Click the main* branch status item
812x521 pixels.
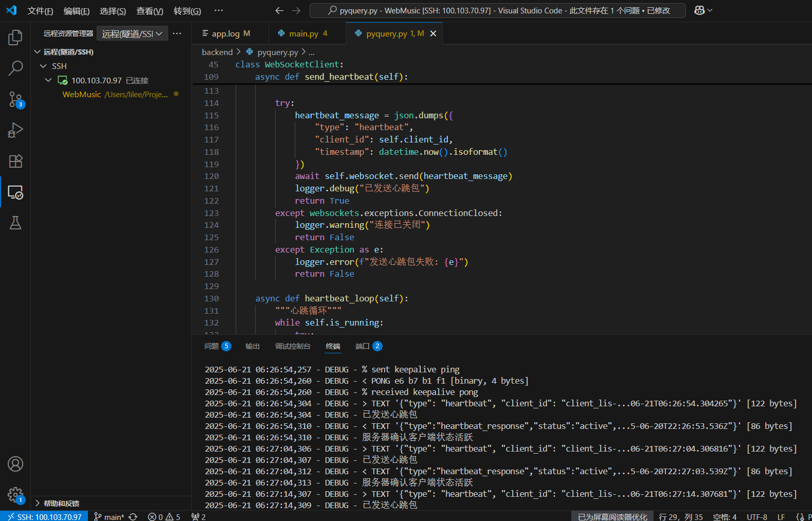(109, 516)
